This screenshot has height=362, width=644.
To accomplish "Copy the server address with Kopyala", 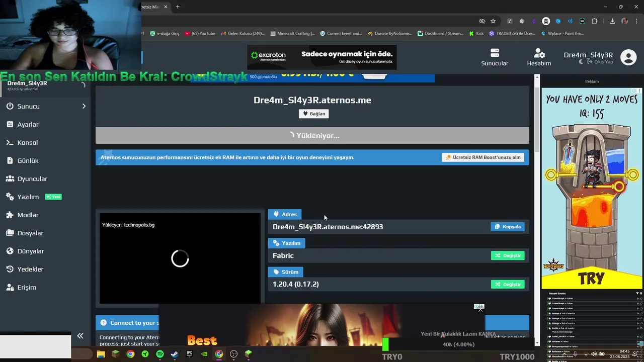I will (x=508, y=227).
